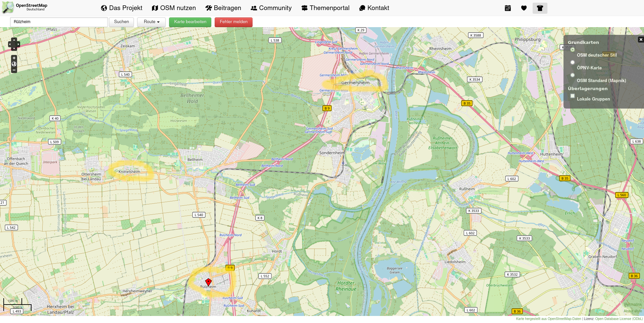Select OSM Standard (Mapnik) radio button

click(573, 75)
